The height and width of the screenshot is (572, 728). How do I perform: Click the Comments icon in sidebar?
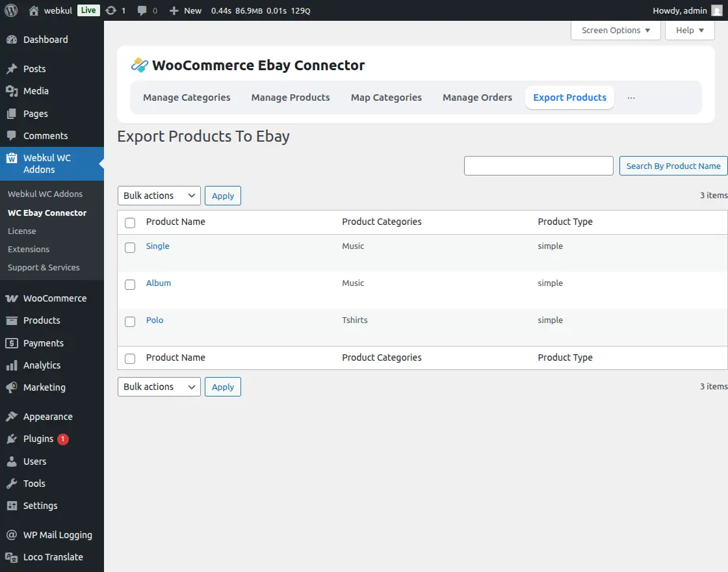click(12, 136)
